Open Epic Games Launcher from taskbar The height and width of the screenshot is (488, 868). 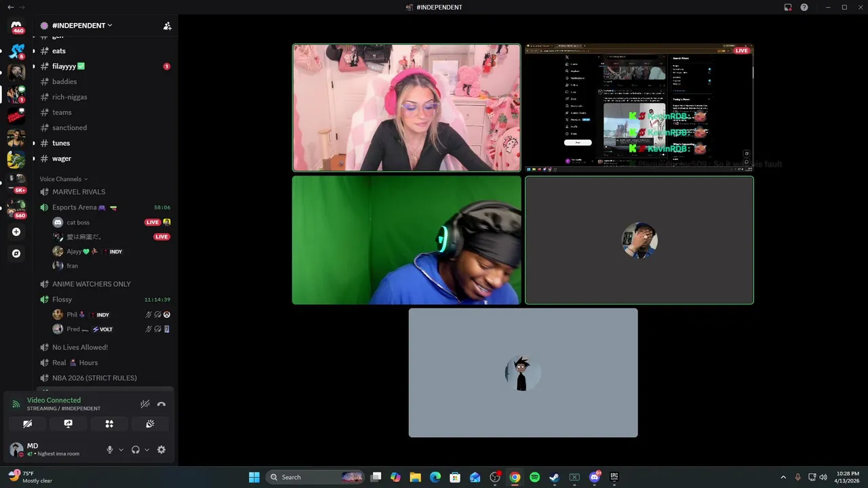pyautogui.click(x=614, y=477)
